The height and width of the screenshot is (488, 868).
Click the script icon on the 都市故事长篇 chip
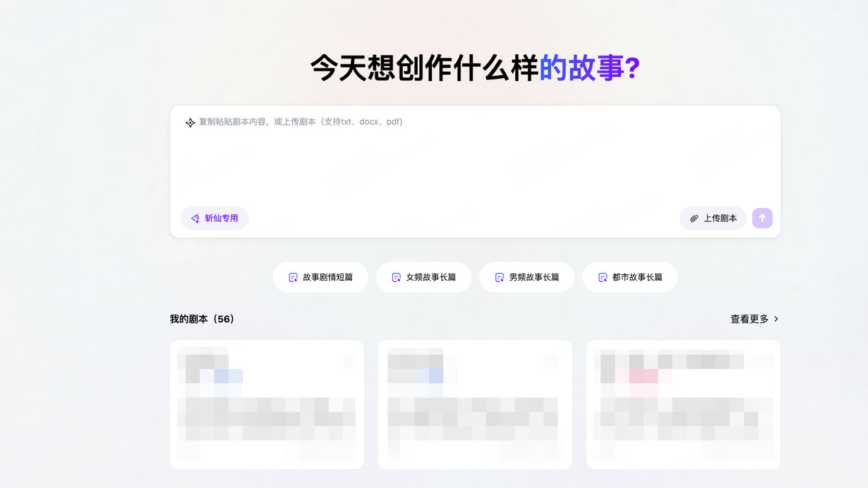[x=603, y=277]
